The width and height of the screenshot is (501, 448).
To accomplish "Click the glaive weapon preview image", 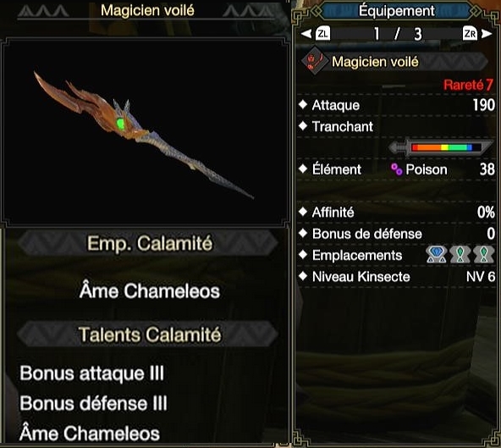I will click(x=144, y=135).
